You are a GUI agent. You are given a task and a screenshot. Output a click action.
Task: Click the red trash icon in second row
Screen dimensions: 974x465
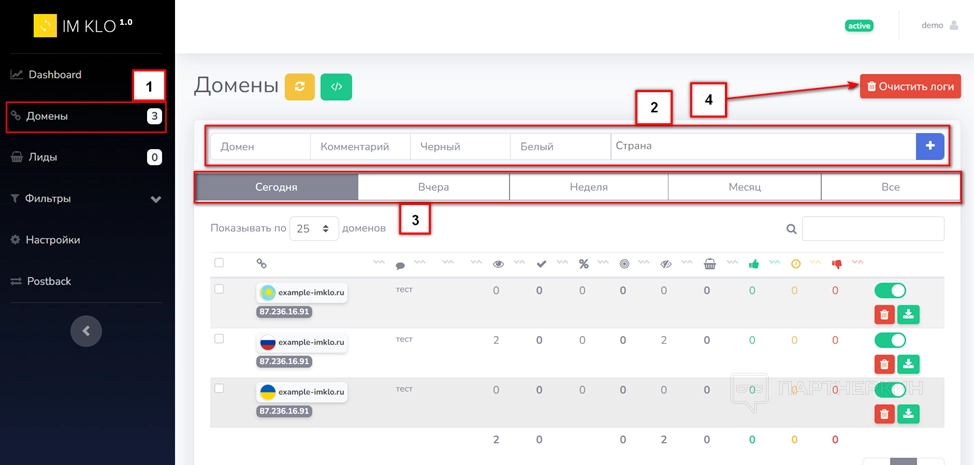(884, 364)
